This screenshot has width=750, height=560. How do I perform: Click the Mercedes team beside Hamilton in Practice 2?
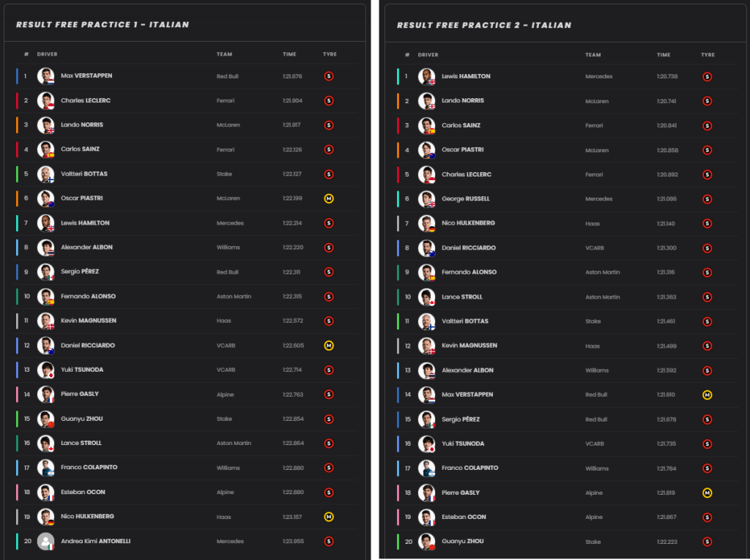[601, 76]
